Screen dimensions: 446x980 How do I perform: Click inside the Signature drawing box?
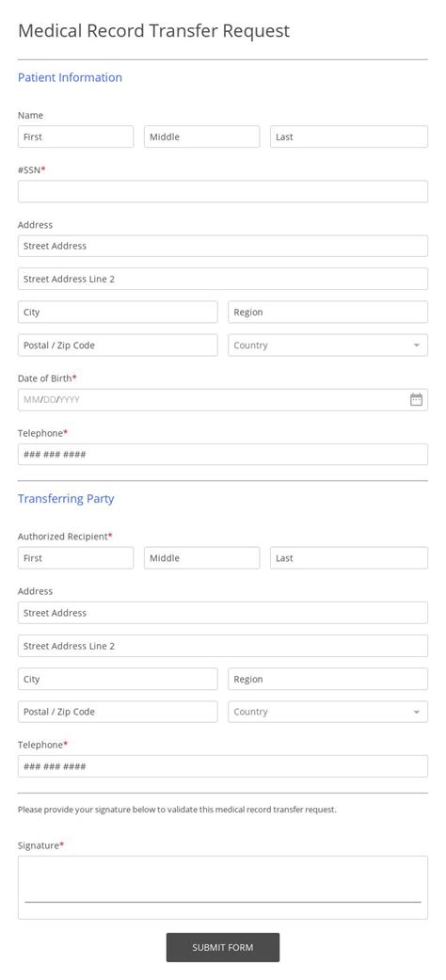[223, 888]
